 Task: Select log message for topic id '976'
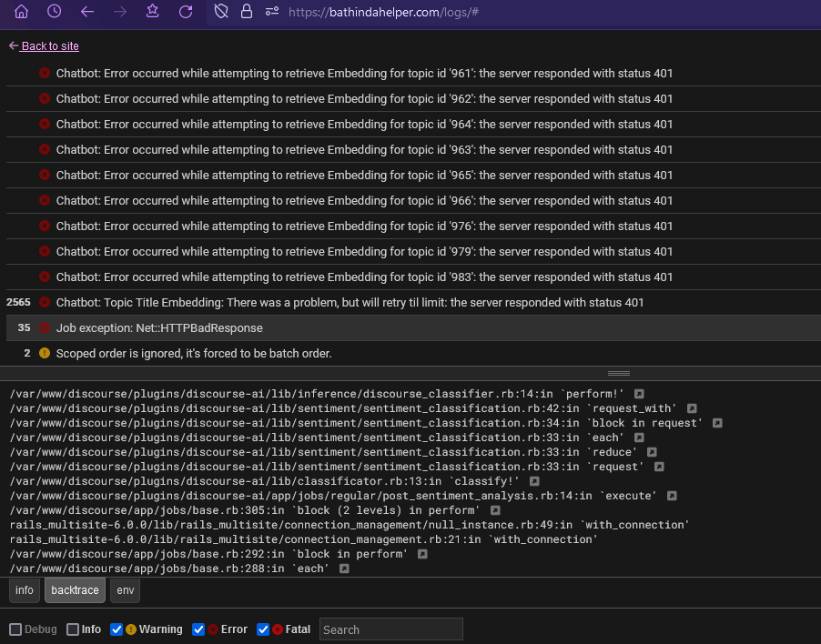[364, 226]
